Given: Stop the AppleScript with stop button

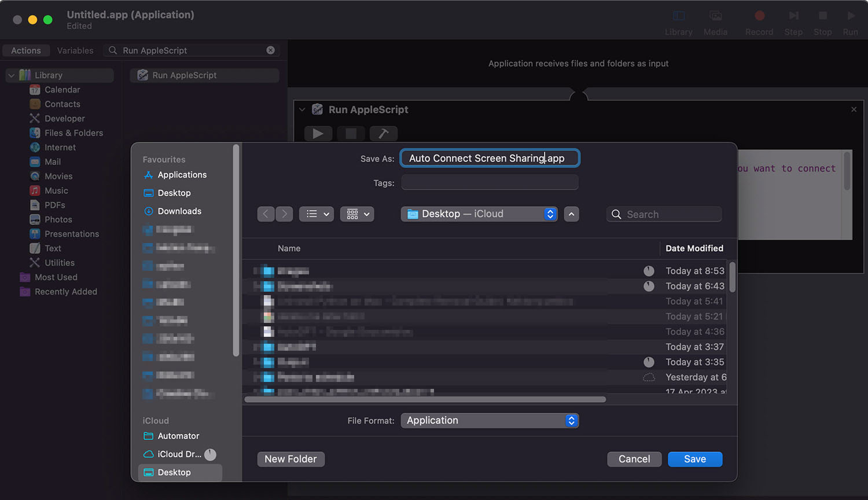Looking at the screenshot, I should [351, 134].
